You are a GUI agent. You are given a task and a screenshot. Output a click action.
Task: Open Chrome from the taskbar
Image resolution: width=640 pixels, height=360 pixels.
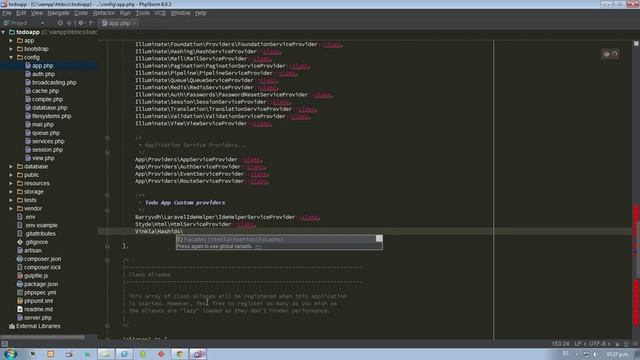[x=179, y=354]
